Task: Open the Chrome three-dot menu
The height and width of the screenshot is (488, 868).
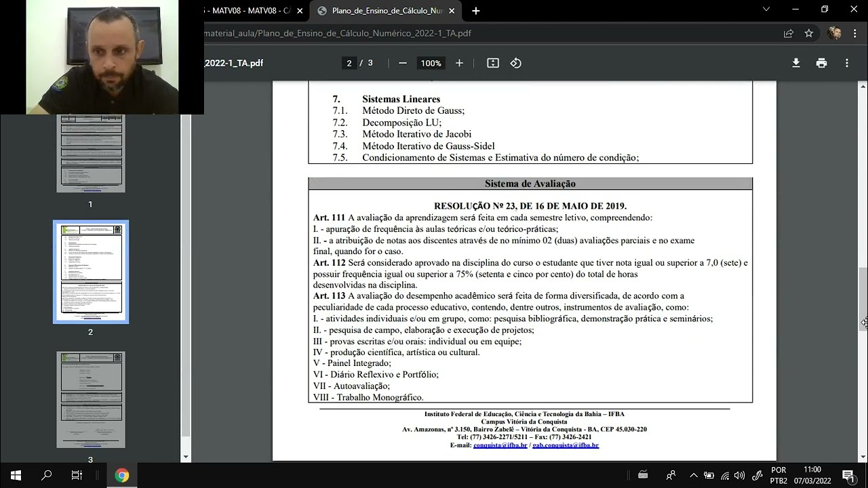Action: [854, 33]
